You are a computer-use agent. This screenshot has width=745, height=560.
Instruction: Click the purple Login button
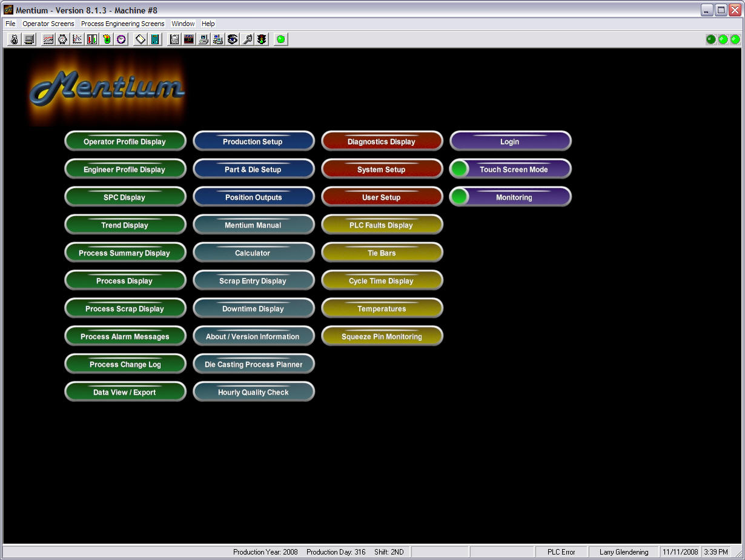(x=511, y=141)
